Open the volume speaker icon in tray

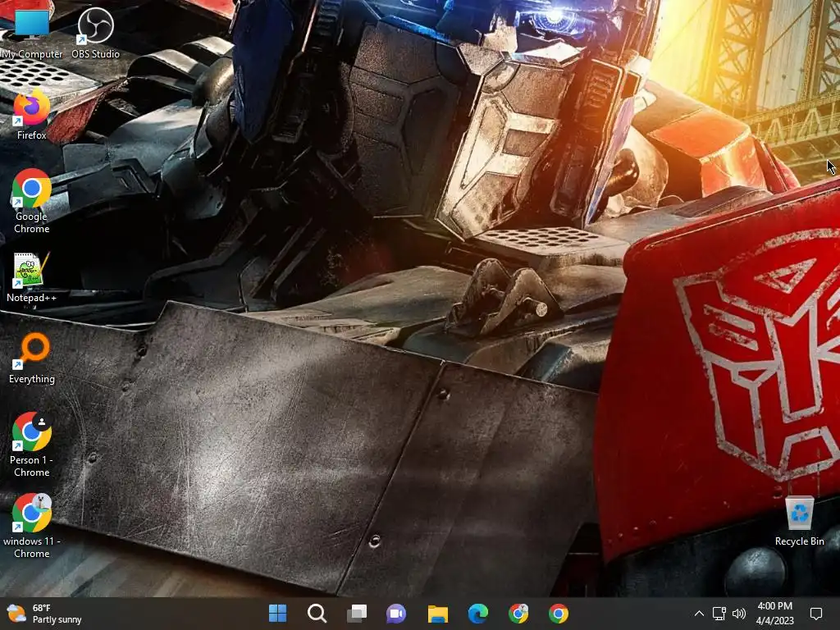tap(739, 614)
